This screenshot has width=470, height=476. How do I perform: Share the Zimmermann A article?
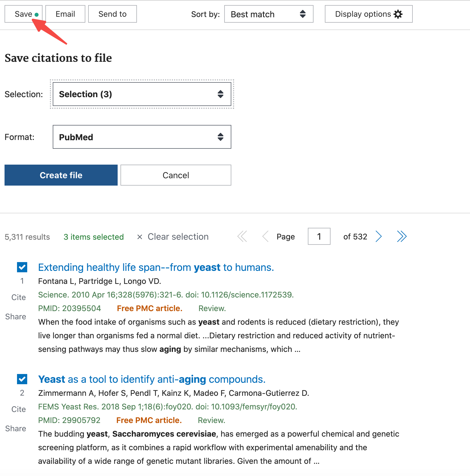coord(16,428)
